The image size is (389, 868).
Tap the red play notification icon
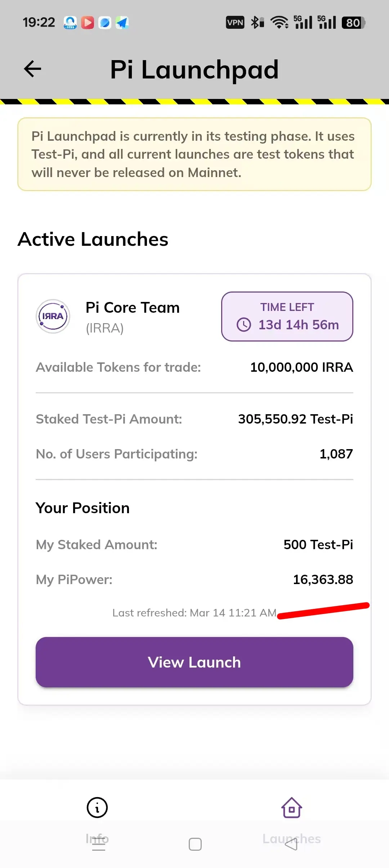pyautogui.click(x=88, y=23)
